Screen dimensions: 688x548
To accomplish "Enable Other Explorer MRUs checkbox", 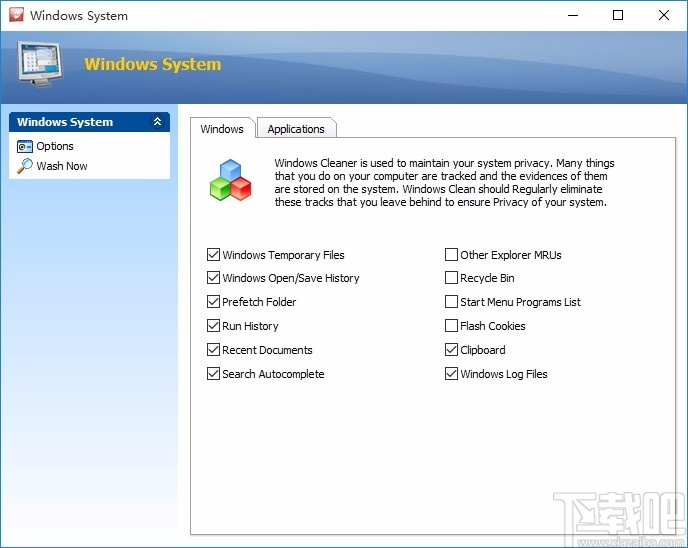I will tap(451, 254).
